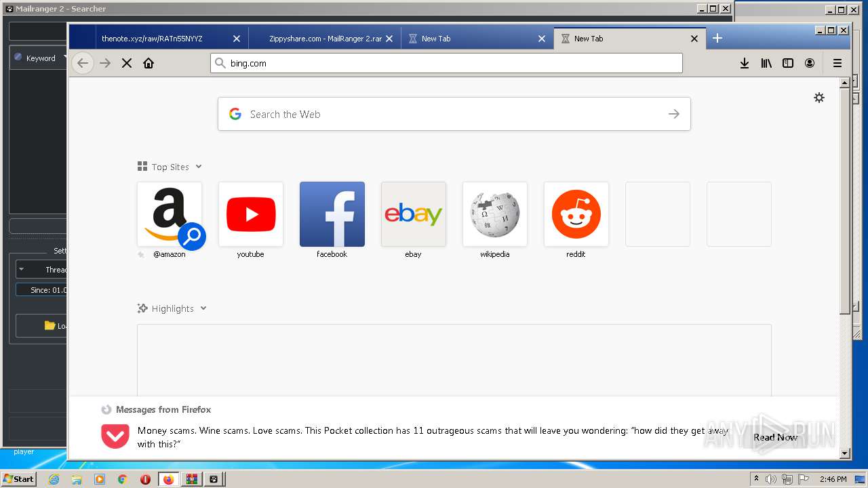
Task: Go forward with the browser forward arrow
Action: click(105, 63)
